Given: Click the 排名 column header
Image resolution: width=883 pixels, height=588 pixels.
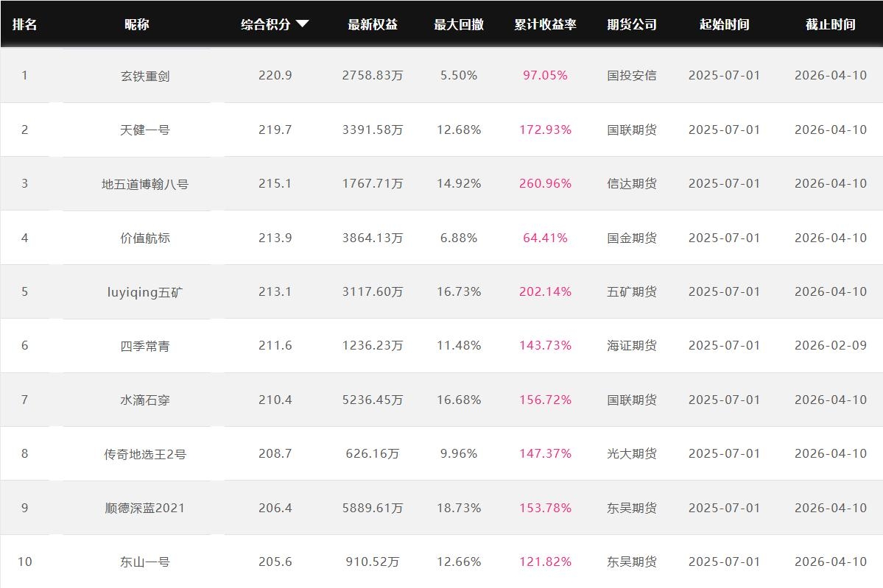Looking at the screenshot, I should [24, 24].
